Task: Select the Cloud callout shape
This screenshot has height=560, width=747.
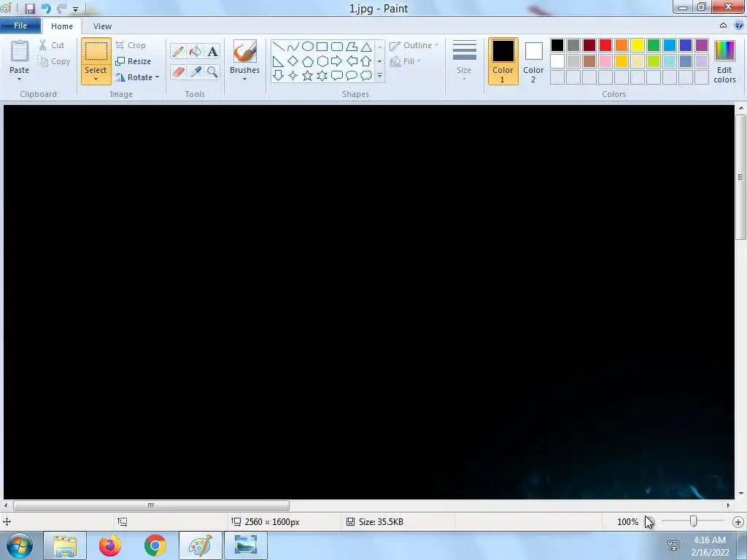Action: tap(366, 75)
